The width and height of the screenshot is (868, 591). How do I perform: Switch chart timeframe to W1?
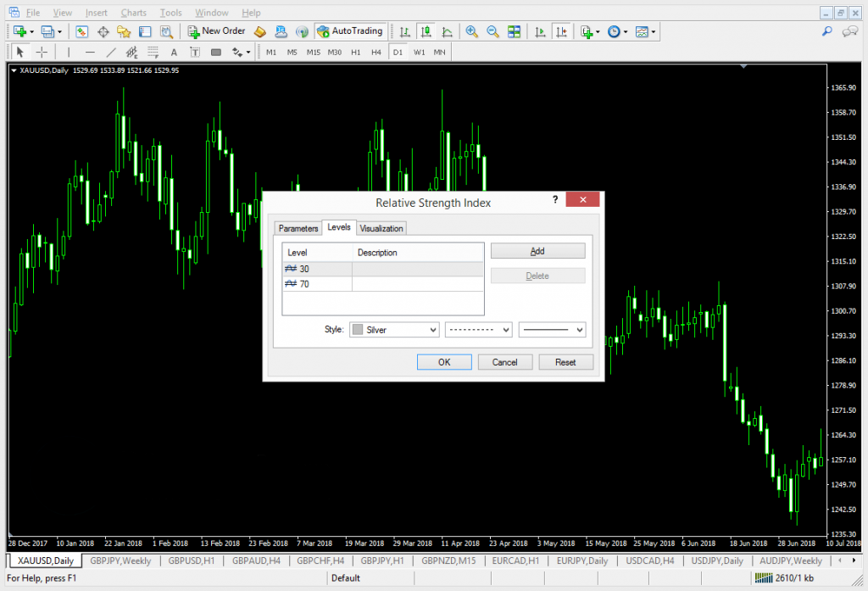(419, 52)
